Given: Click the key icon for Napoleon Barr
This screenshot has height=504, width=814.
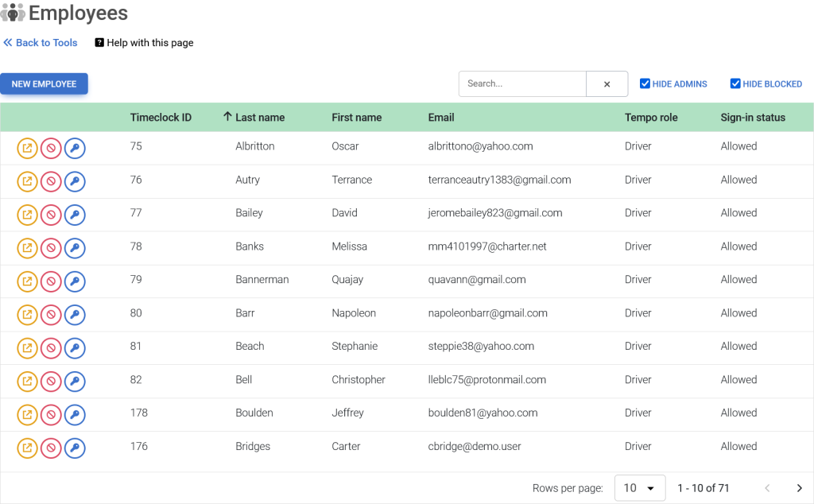Looking at the screenshot, I should [75, 315].
